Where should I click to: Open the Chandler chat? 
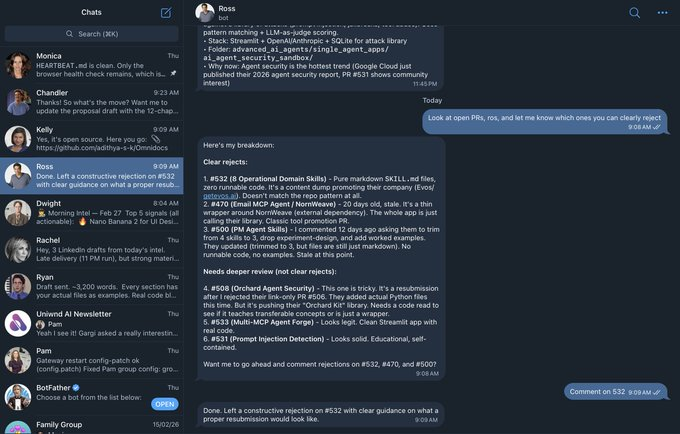coord(92,102)
